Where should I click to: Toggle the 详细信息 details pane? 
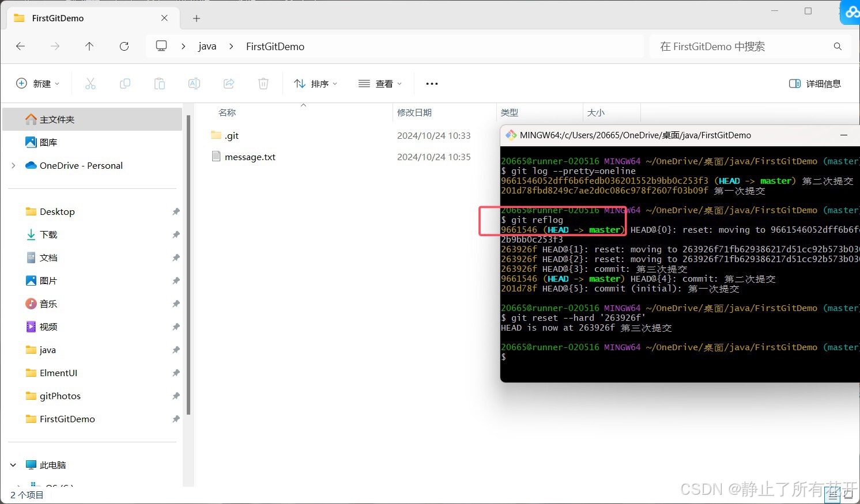815,84
